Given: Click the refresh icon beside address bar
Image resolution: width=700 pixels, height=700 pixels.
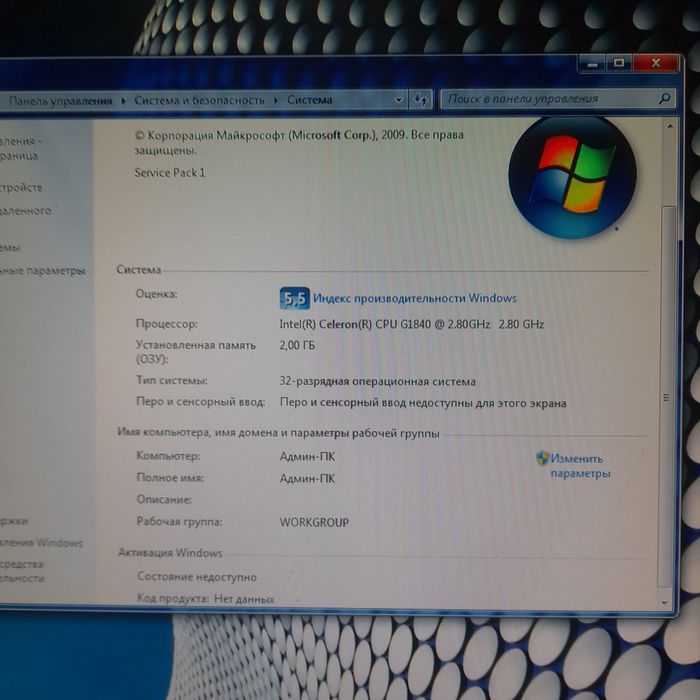Looking at the screenshot, I should (x=421, y=100).
